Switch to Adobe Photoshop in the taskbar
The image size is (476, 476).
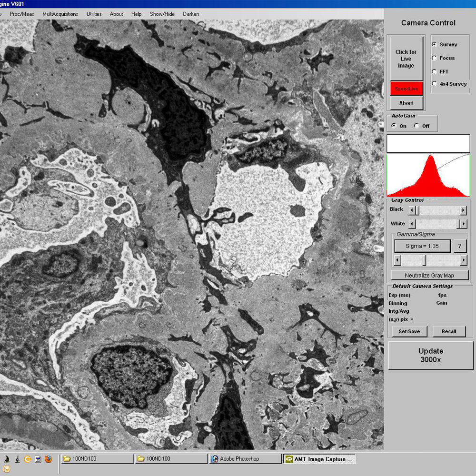pyautogui.click(x=245, y=459)
